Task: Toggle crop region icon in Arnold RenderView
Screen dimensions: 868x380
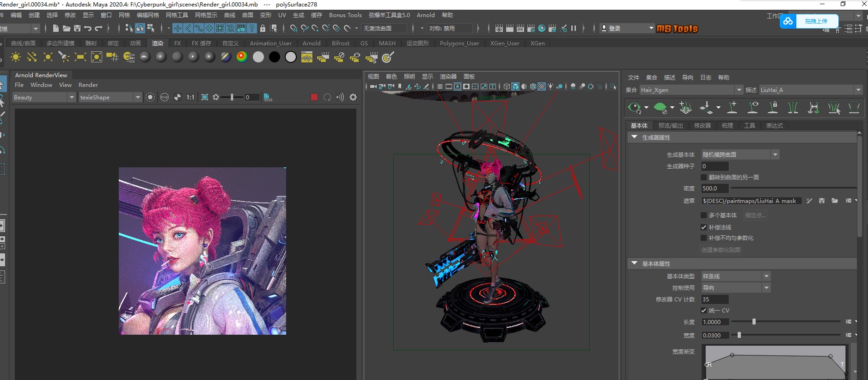Action: pyautogui.click(x=205, y=97)
